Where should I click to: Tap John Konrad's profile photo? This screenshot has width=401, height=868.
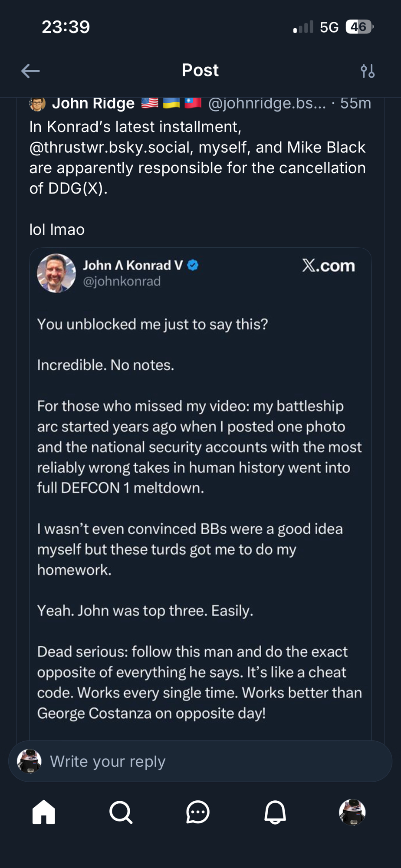[56, 273]
